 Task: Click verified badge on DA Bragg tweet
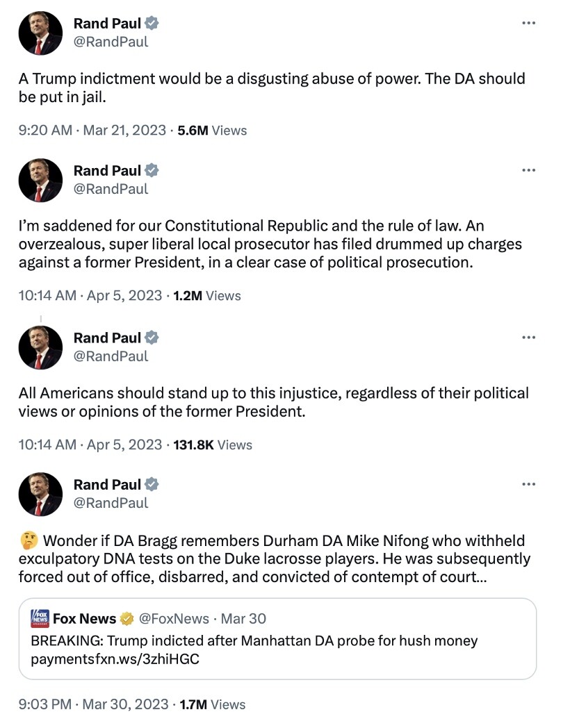coord(152,484)
